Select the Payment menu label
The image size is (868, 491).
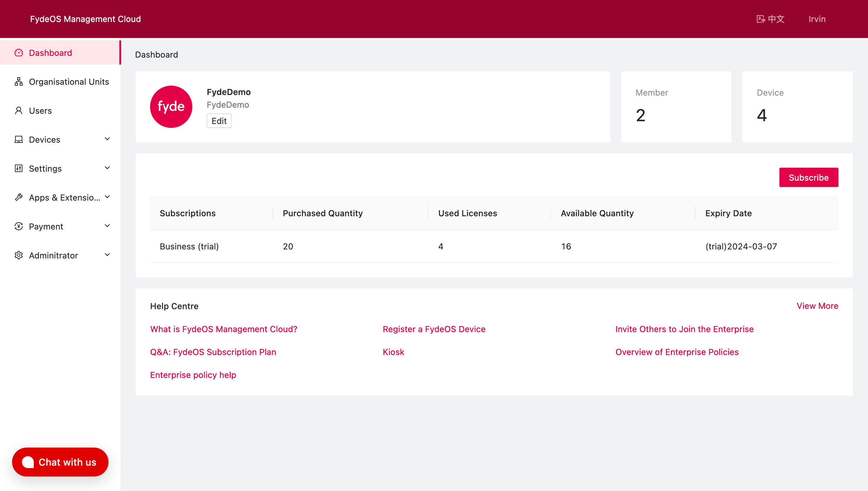pos(46,226)
